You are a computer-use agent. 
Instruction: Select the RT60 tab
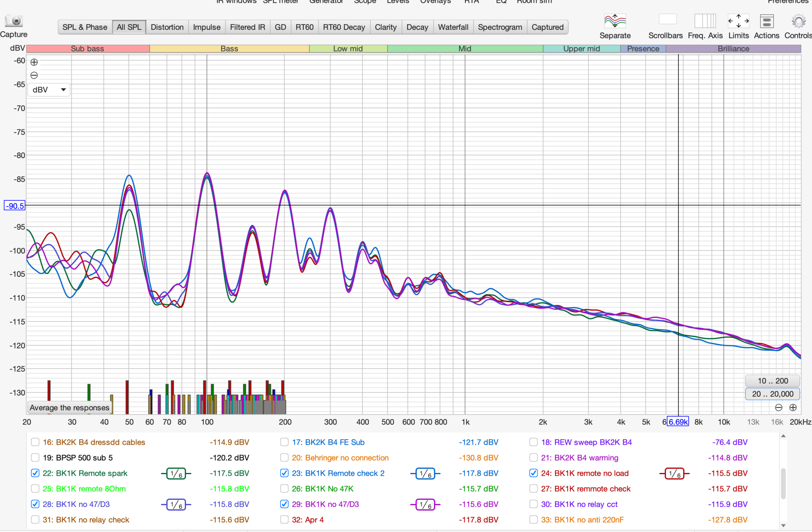point(304,27)
